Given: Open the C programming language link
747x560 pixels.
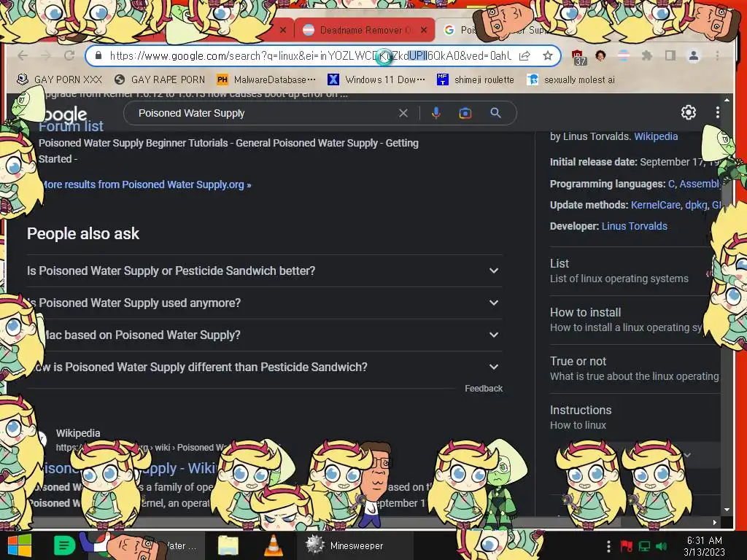Looking at the screenshot, I should pos(671,184).
